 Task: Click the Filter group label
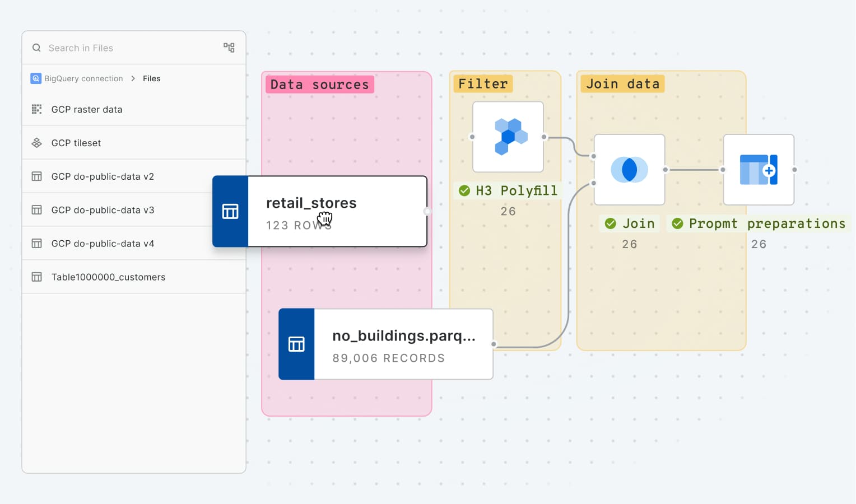click(483, 83)
